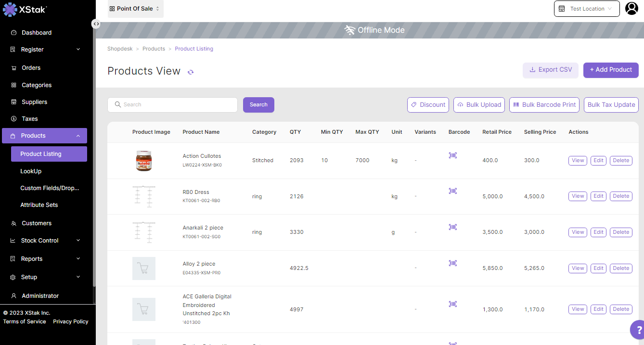Open Dashboard from the sidebar
Image resolution: width=644 pixels, height=345 pixels.
[x=36, y=33]
